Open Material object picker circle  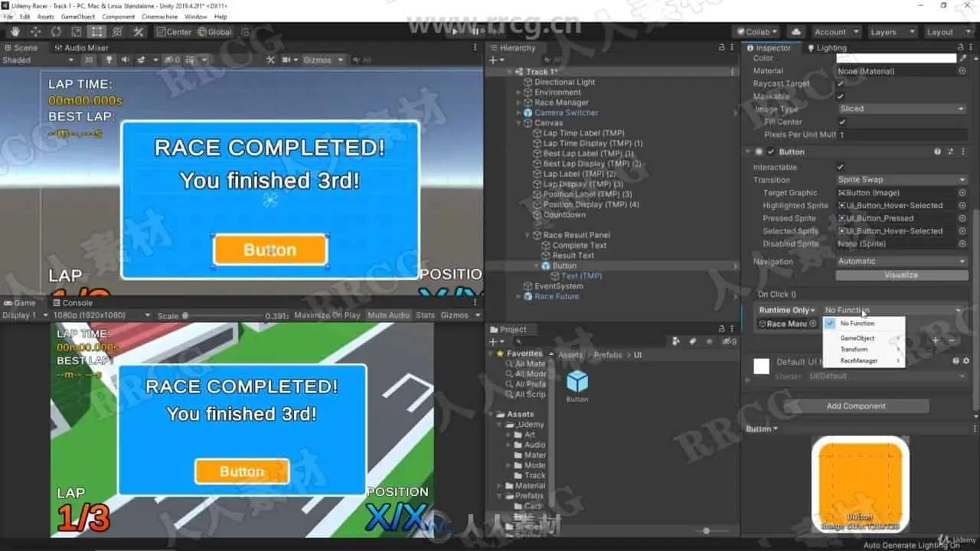[x=962, y=70]
